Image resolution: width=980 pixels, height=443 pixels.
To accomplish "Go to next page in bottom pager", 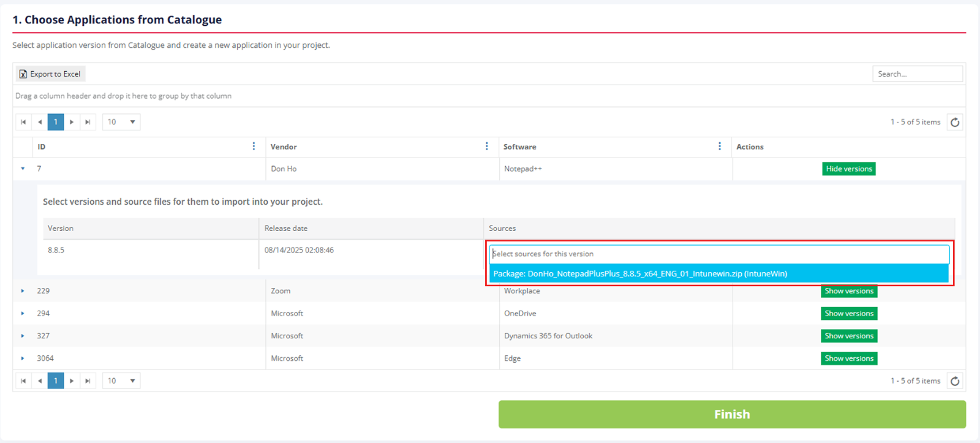I will pos(72,381).
